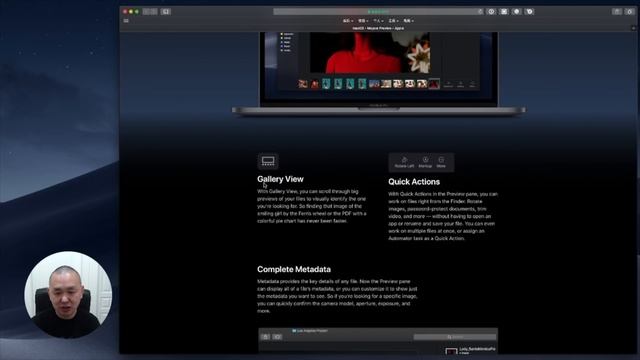Go back with Safari's back arrow
This screenshot has height=360, width=640.
[x=147, y=12]
